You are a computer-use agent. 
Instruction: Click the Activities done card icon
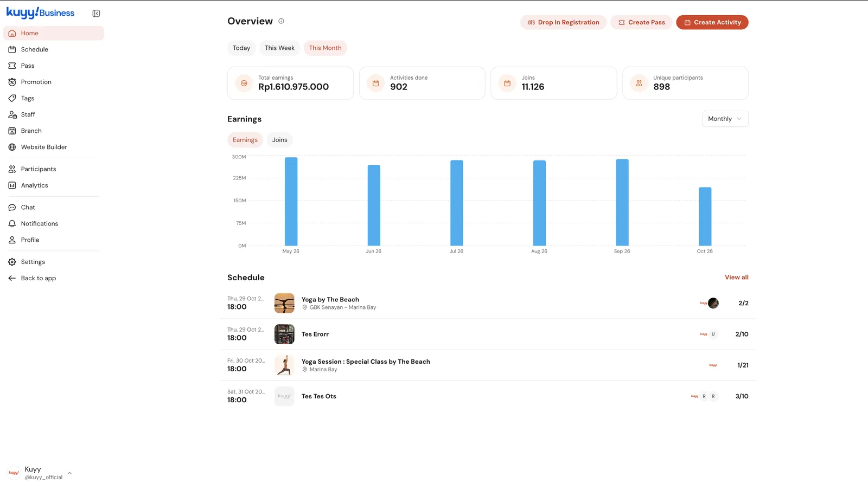(x=375, y=83)
